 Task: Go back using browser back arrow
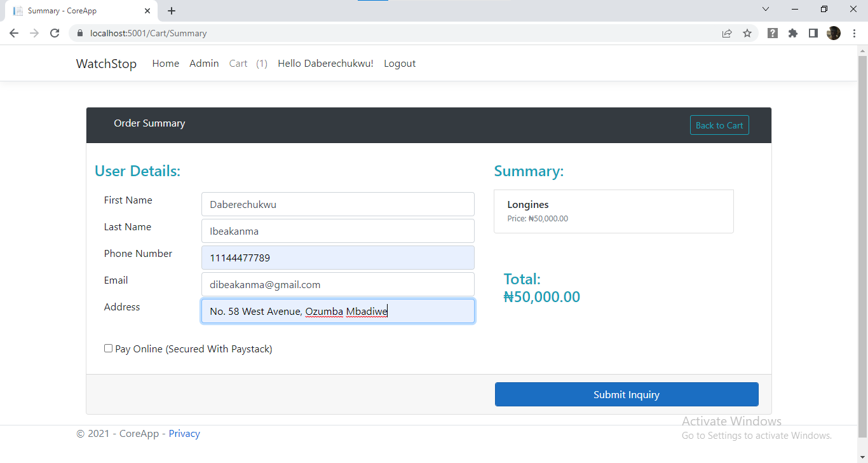click(14, 33)
